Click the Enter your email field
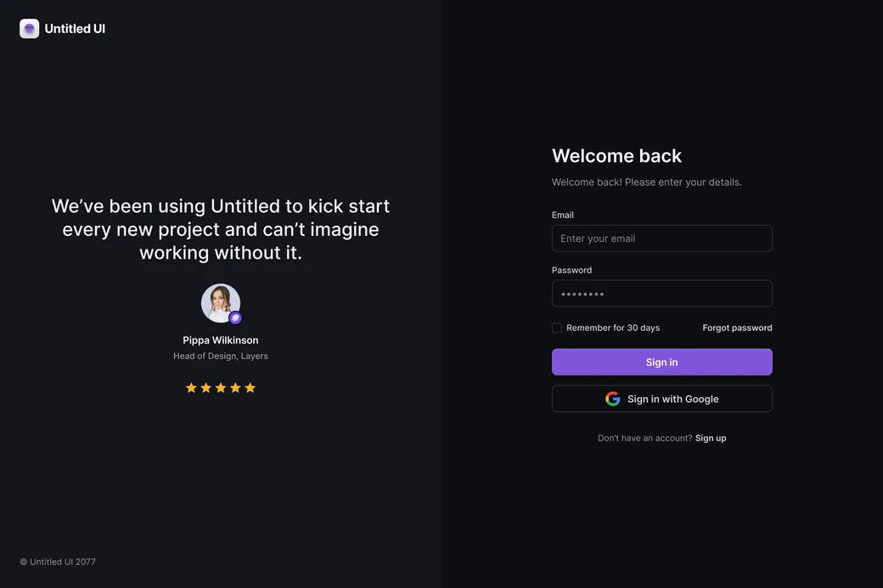Image resolution: width=883 pixels, height=588 pixels. click(x=661, y=238)
